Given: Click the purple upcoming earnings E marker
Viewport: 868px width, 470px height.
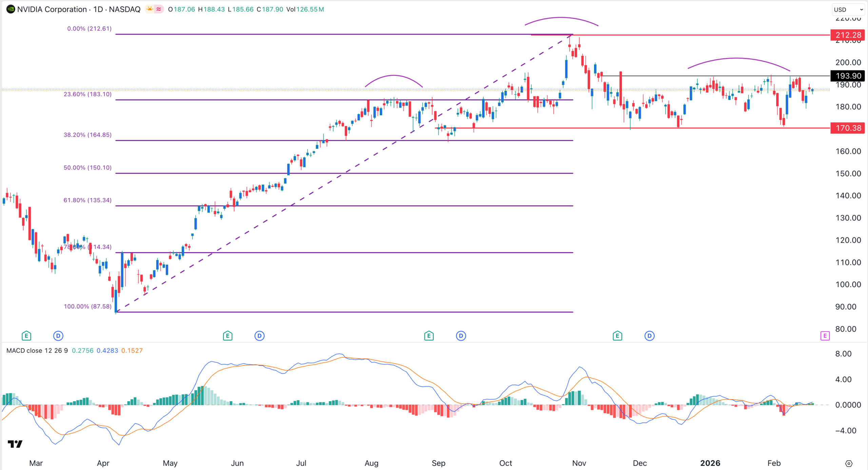Looking at the screenshot, I should (x=825, y=336).
